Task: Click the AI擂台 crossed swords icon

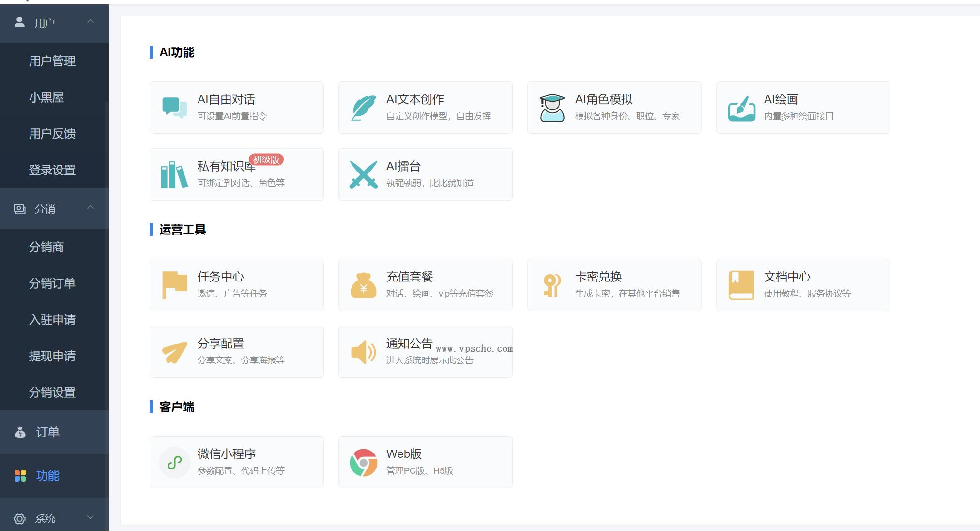Action: coord(364,174)
